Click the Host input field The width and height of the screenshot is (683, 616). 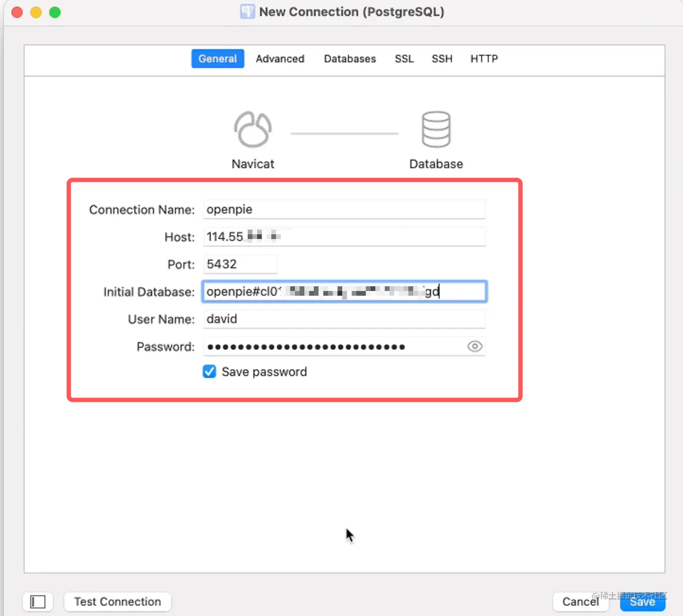(x=344, y=237)
